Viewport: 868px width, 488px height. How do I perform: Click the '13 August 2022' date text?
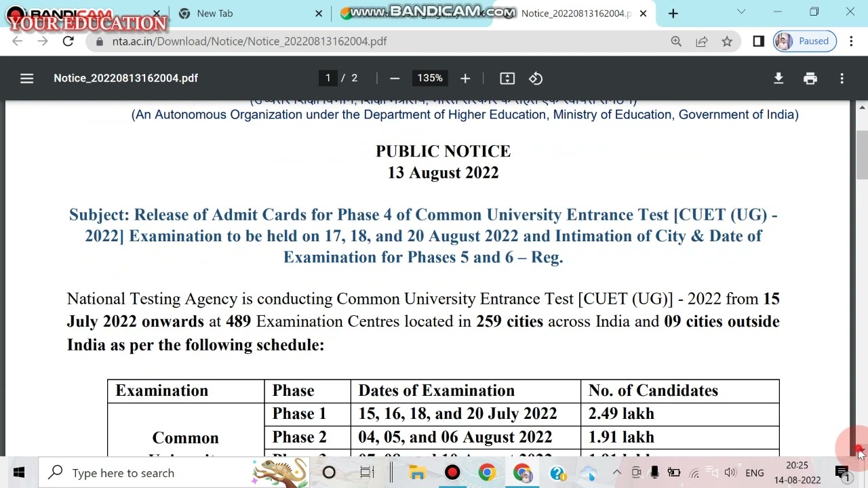(x=443, y=173)
